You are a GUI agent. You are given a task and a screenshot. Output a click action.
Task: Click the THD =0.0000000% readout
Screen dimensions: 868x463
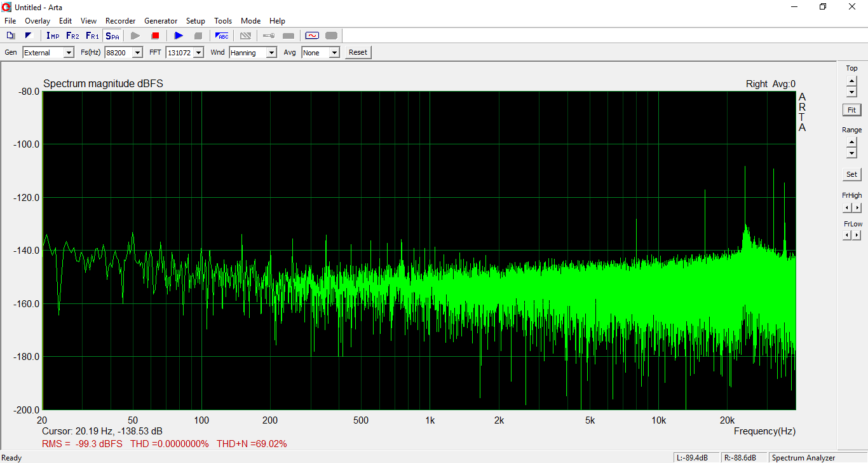[169, 444]
